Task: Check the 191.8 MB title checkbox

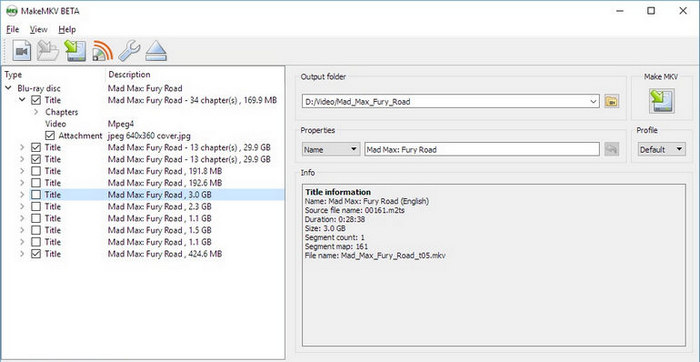Action: click(x=36, y=171)
